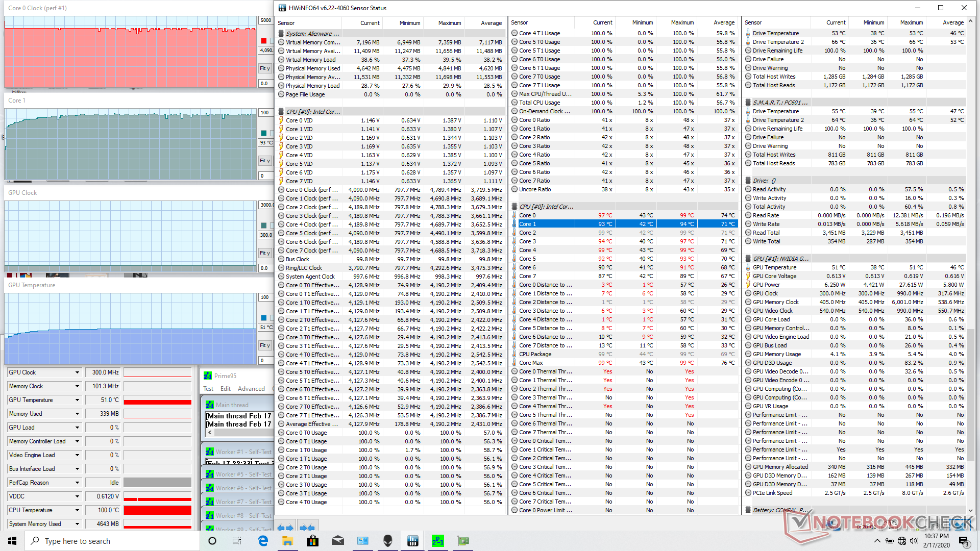This screenshot has width=980, height=551.
Task: Click the HWiNFO taskbar icon
Action: 413,541
